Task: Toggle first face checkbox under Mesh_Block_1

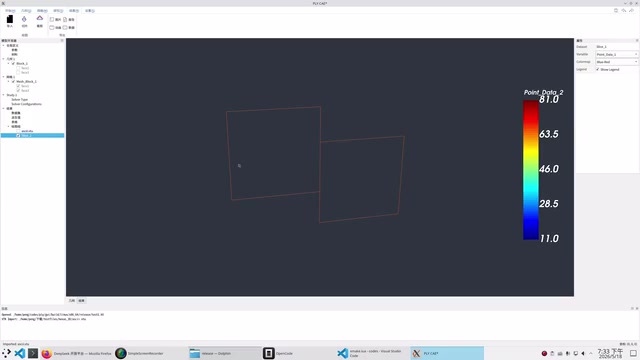Action: pyautogui.click(x=18, y=86)
